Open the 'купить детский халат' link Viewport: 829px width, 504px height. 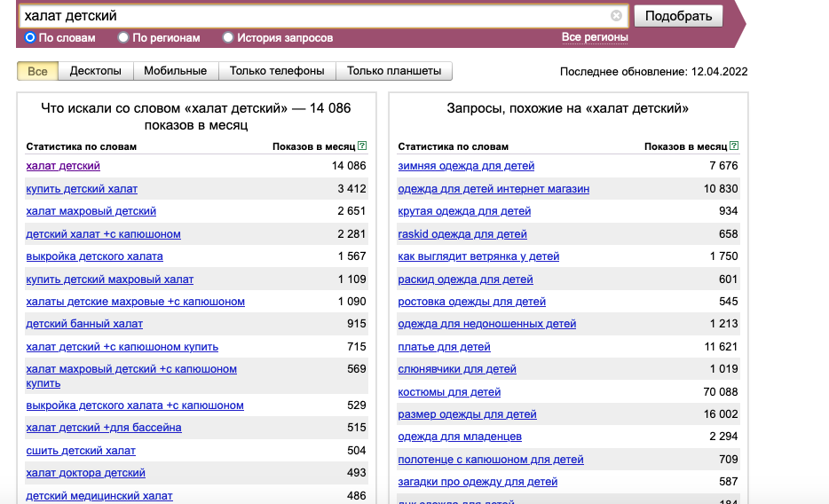point(82,189)
